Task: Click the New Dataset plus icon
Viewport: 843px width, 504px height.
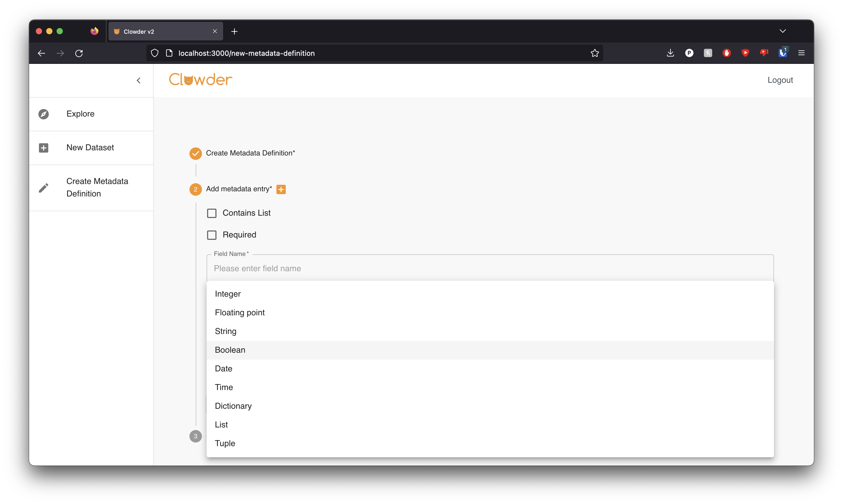Action: pos(44,148)
